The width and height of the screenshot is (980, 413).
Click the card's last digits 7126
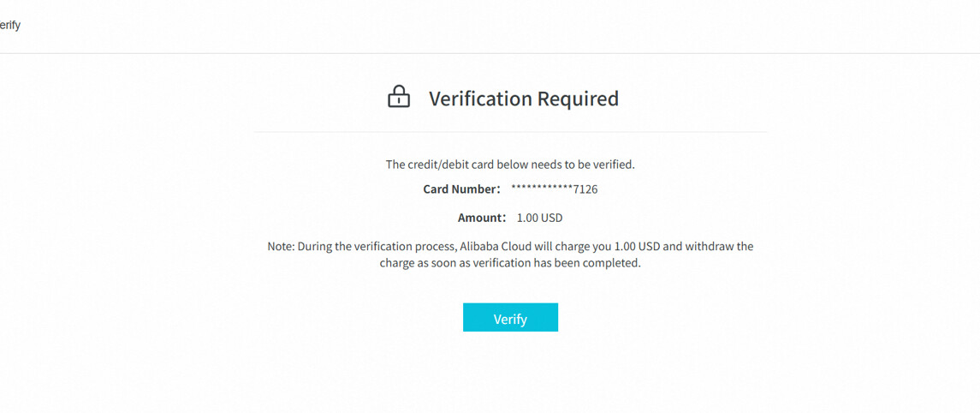(x=585, y=189)
